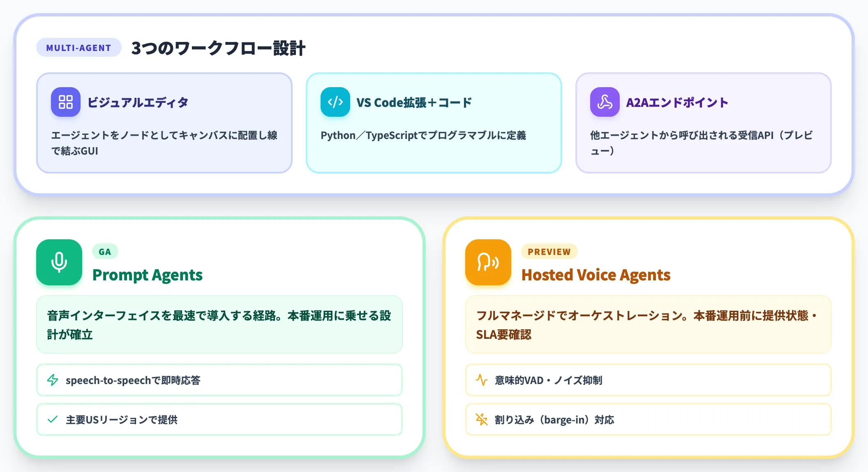Click the text エージェントをノードとしてキャンバスに配置し線で結ぶGUI
The height and width of the screenshot is (472, 868).
click(164, 143)
